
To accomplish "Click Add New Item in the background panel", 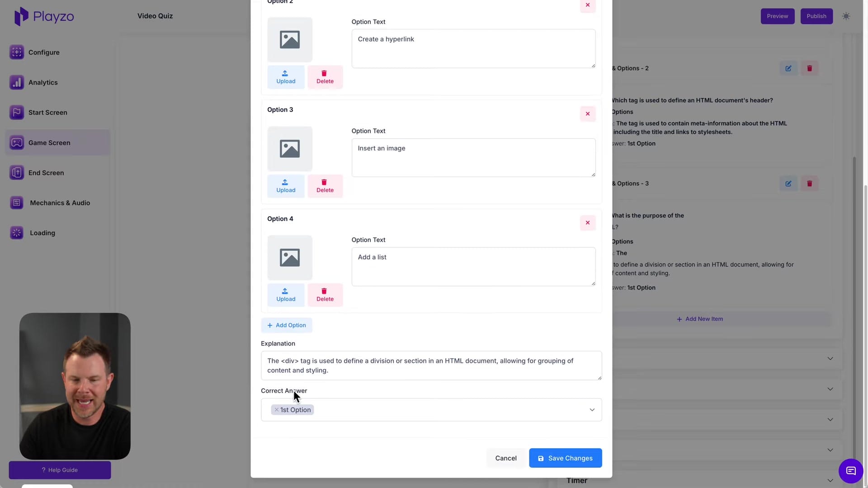I will (x=700, y=319).
